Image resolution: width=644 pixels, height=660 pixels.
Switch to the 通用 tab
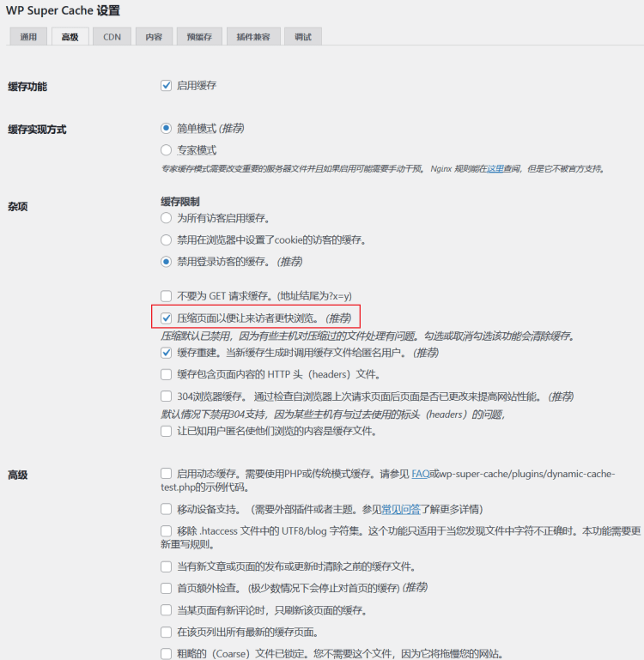pos(28,37)
